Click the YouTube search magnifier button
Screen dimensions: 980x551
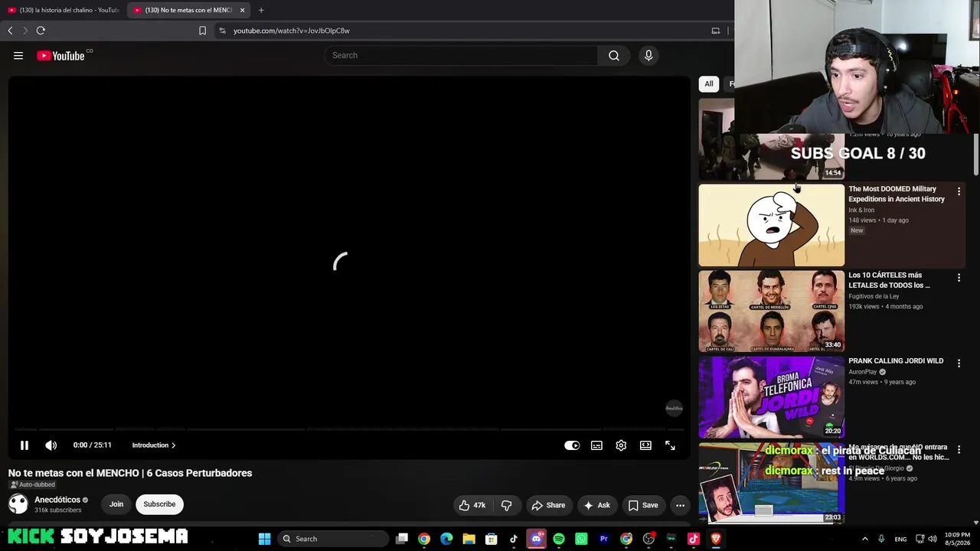pos(614,55)
